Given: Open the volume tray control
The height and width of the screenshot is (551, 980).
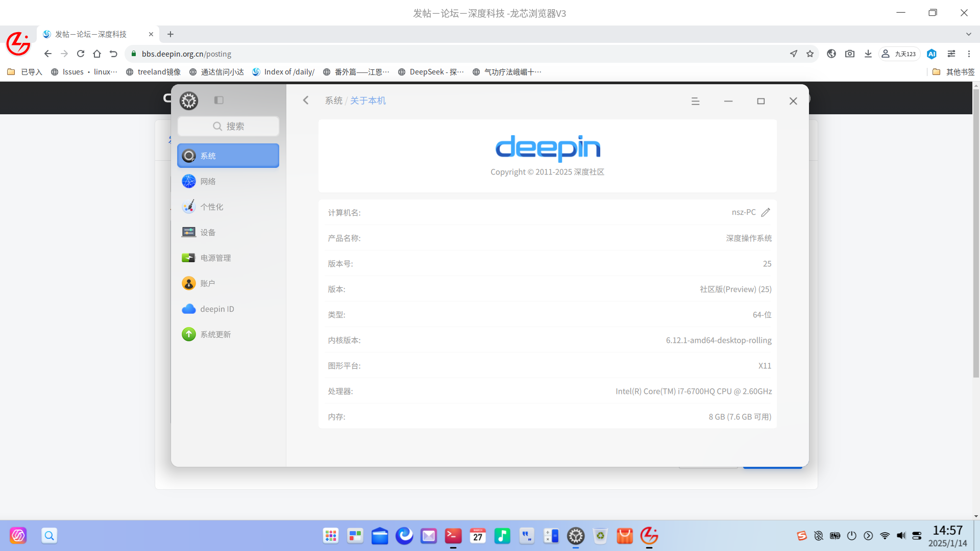Looking at the screenshot, I should click(901, 536).
